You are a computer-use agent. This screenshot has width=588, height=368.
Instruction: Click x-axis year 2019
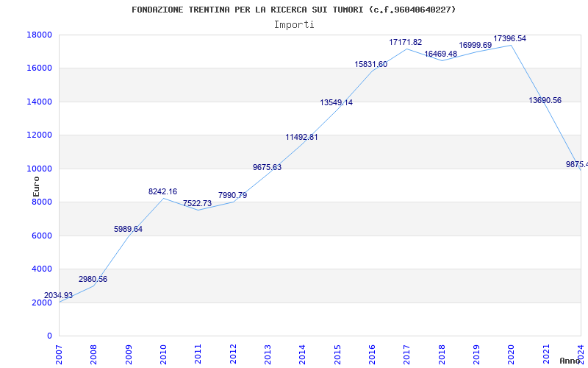point(476,354)
